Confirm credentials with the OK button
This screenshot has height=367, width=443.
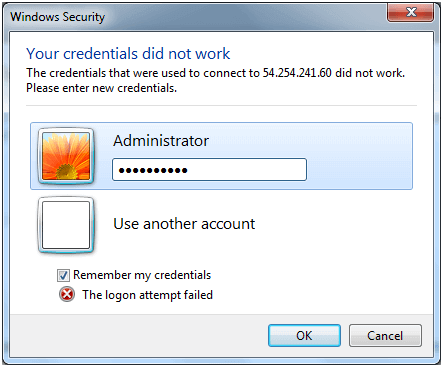coord(304,336)
